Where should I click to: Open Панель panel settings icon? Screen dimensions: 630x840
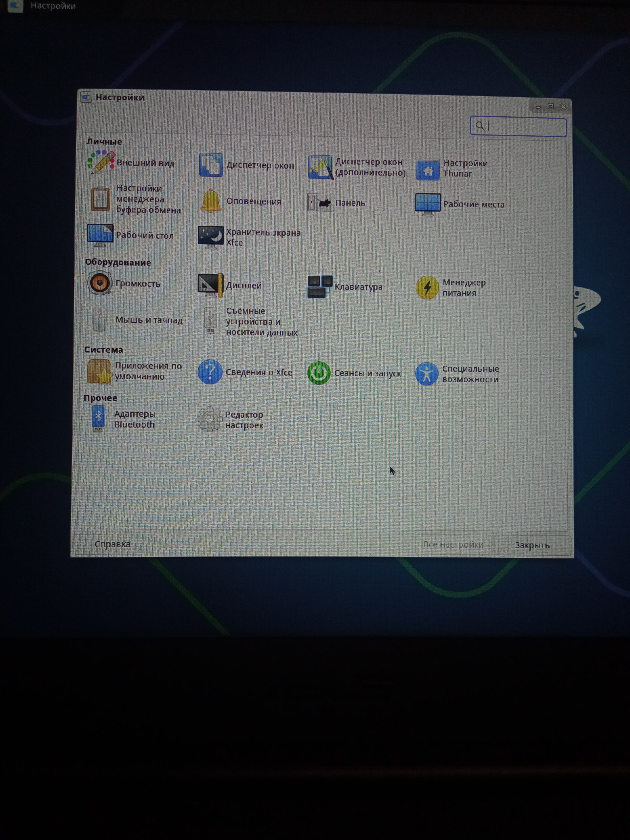320,203
